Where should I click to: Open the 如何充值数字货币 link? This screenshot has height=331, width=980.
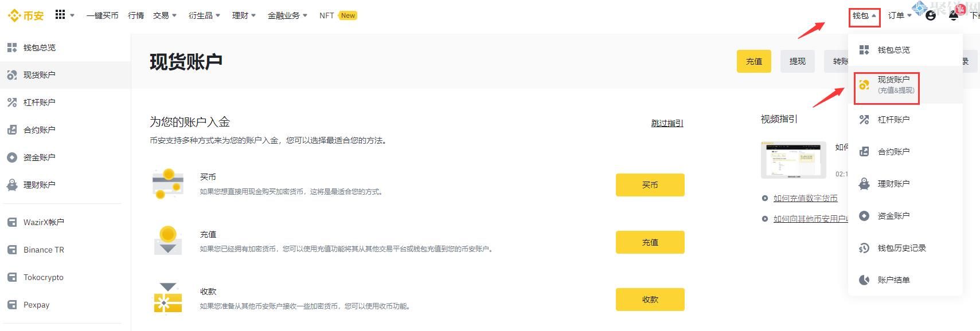(x=805, y=198)
